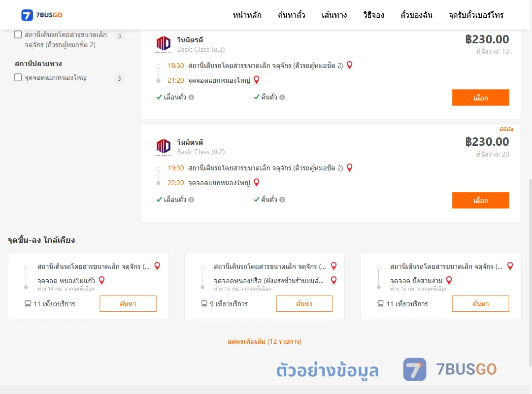Click วินมิตรดี operator logo of 18:30 trip
The width and height of the screenshot is (532, 394).
coord(163,44)
